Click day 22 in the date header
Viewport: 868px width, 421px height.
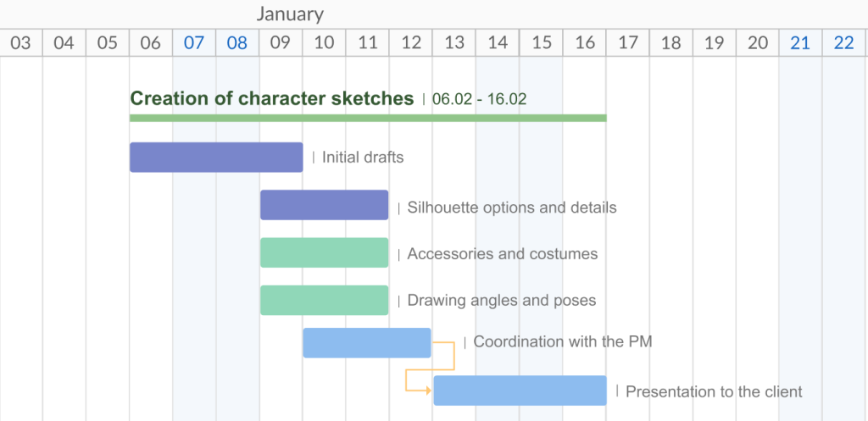(x=844, y=43)
